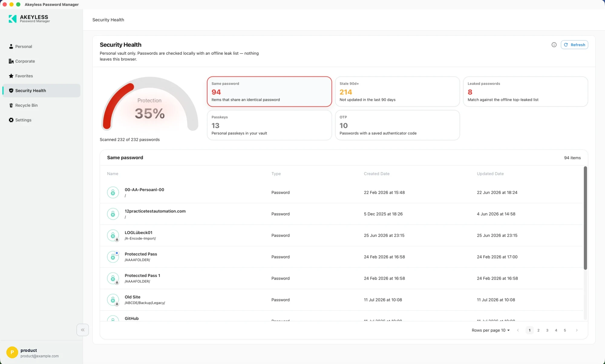This screenshot has height=364, width=605.
Task: Go to page 5
Action: coord(565,330)
